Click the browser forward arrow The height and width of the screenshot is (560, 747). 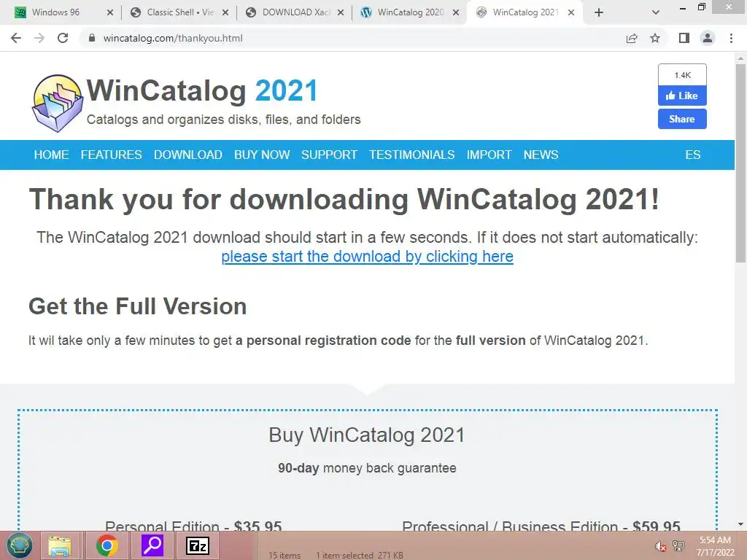(39, 38)
